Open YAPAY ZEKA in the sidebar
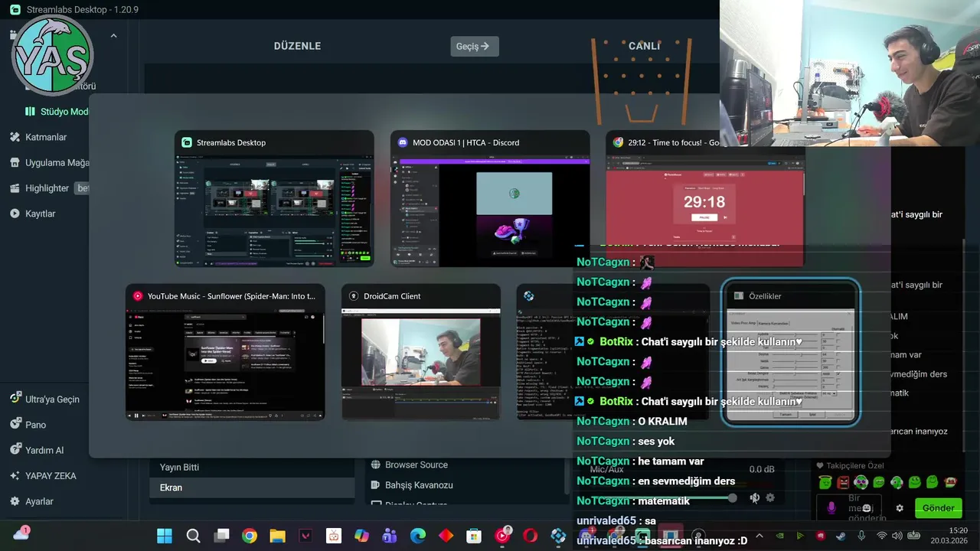Image resolution: width=980 pixels, height=551 pixels. (x=43, y=475)
